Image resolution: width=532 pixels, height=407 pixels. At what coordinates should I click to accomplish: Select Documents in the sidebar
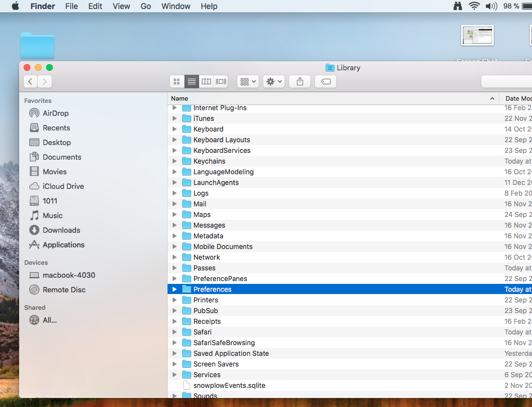coord(55,157)
